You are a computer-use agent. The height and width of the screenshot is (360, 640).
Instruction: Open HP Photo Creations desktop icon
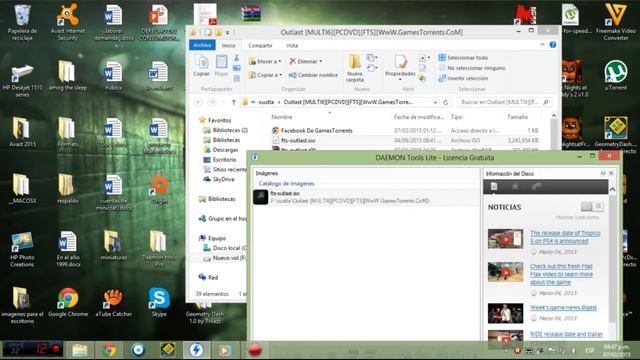point(22,249)
